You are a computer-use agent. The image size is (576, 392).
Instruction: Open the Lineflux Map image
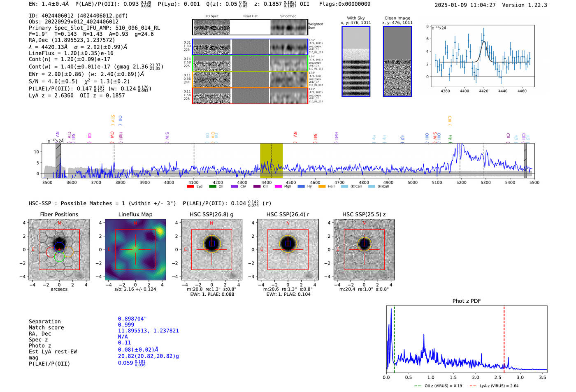point(135,249)
